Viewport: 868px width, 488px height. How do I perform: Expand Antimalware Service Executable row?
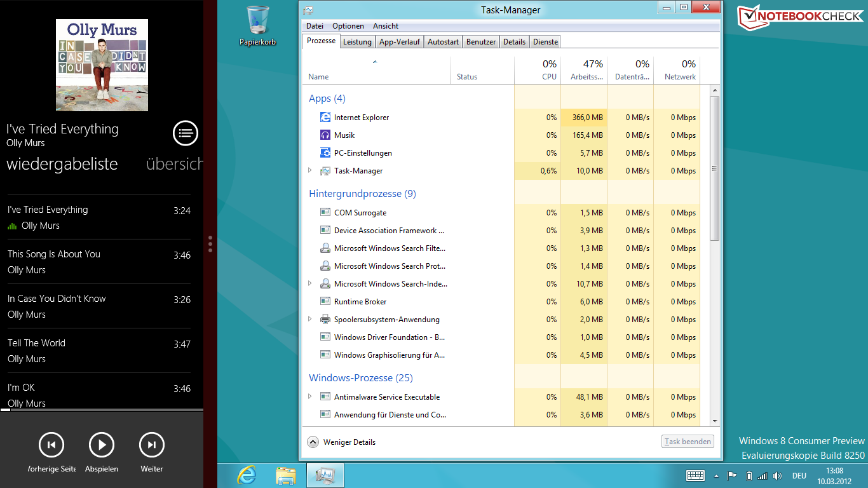pyautogui.click(x=310, y=396)
